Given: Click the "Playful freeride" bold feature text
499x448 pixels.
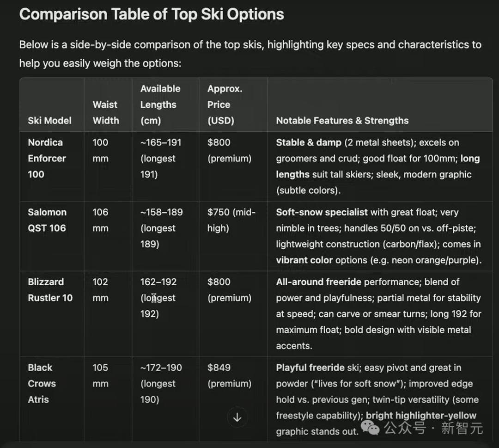Looking at the screenshot, I should point(310,368).
